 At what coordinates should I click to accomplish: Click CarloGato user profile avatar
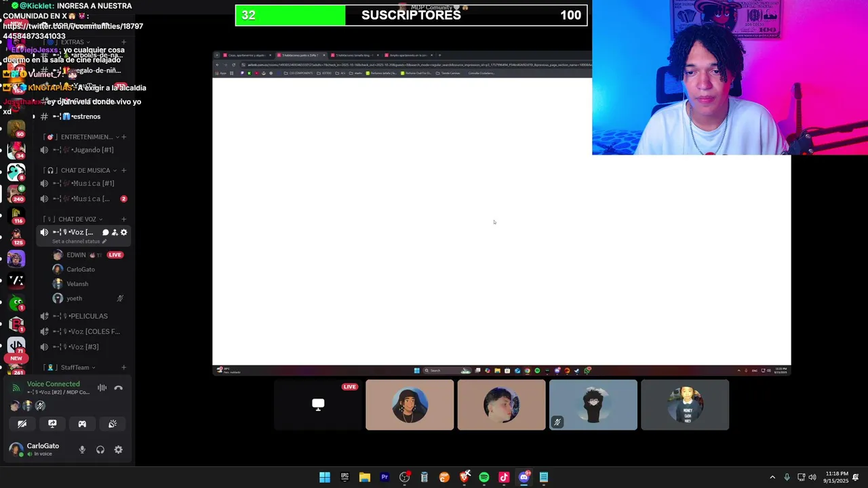pyautogui.click(x=16, y=449)
